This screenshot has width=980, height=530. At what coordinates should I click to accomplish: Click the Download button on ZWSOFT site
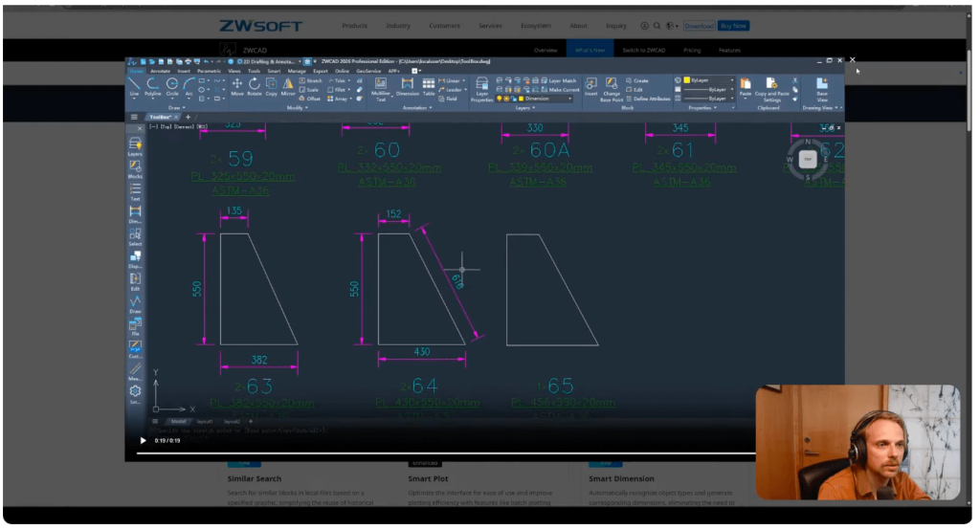pos(699,26)
